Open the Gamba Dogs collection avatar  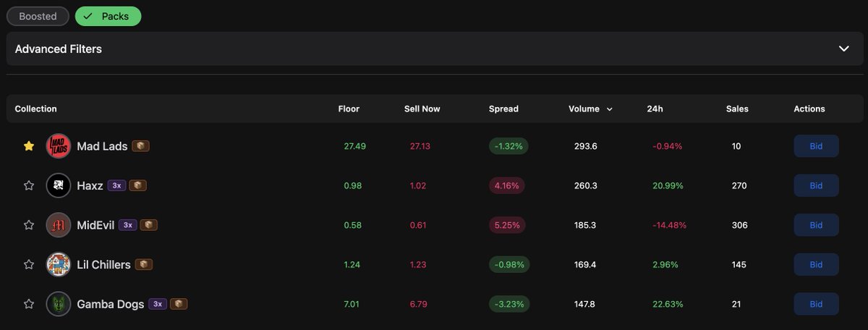(x=59, y=304)
